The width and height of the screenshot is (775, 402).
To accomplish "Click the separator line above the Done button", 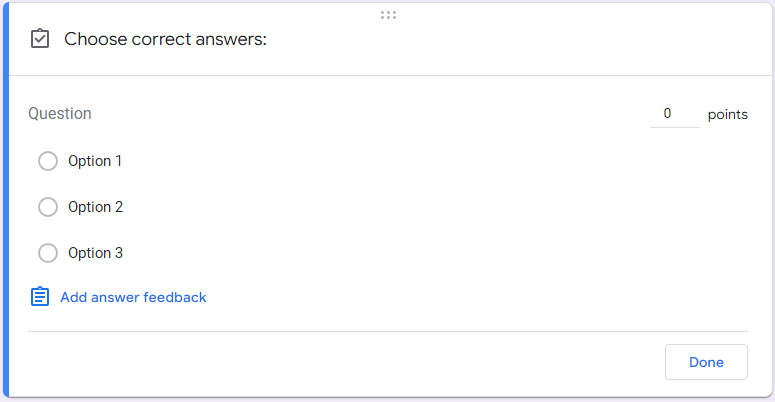I will coord(388,331).
